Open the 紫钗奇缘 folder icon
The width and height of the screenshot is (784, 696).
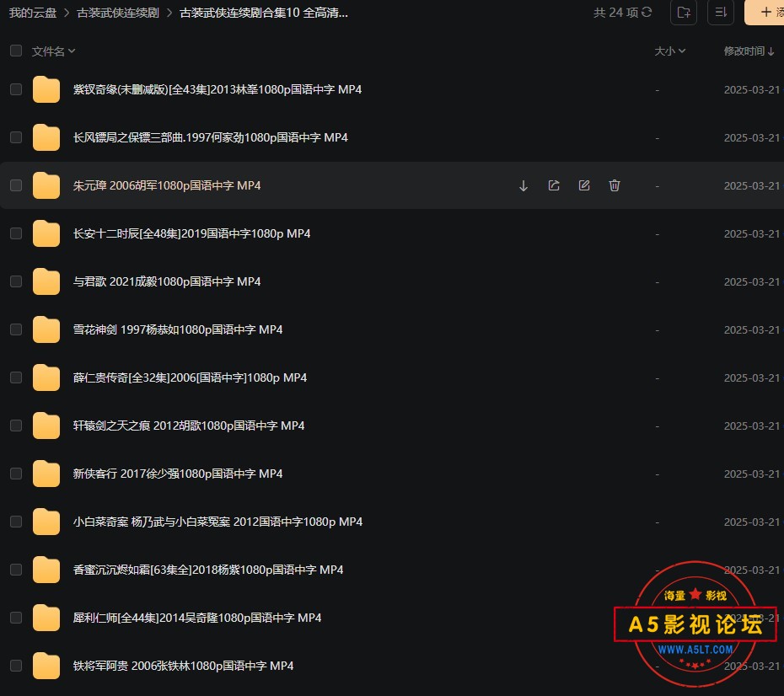coord(46,90)
